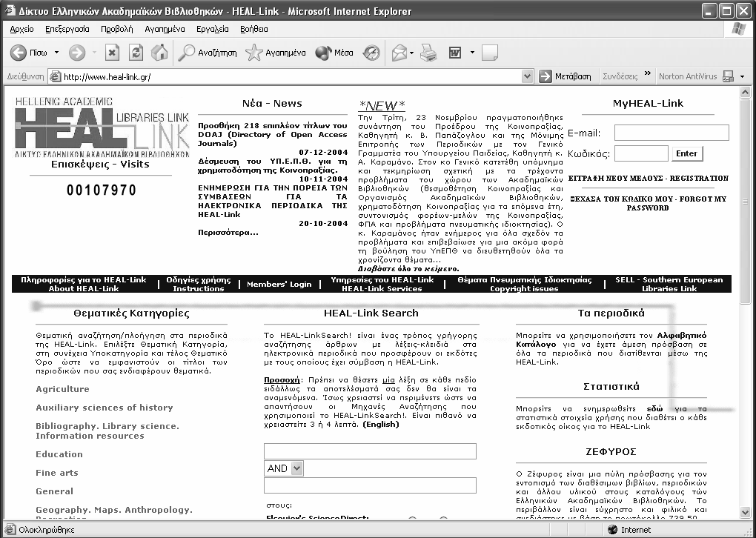Open the Copyright issues navigation link
The width and height of the screenshot is (756, 538).
[524, 285]
